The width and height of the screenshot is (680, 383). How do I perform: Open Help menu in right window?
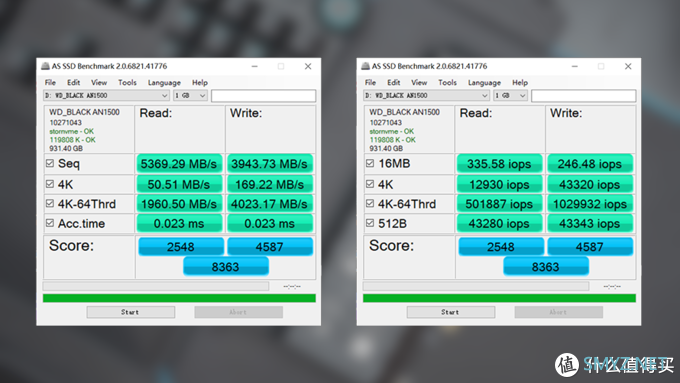point(520,82)
